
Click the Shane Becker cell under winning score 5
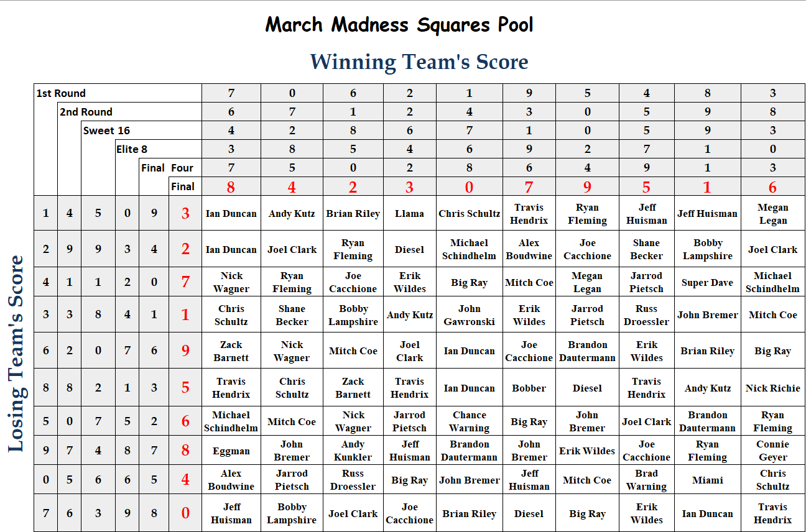pyautogui.click(x=647, y=249)
